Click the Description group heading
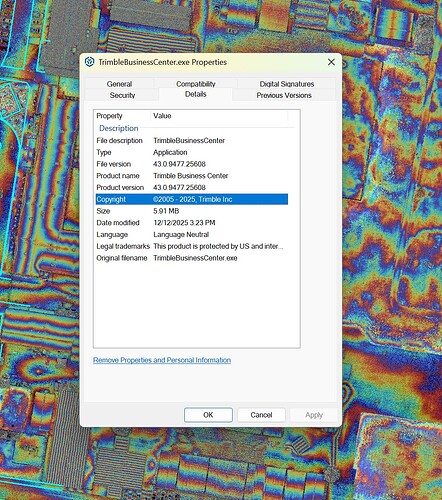 tap(119, 128)
